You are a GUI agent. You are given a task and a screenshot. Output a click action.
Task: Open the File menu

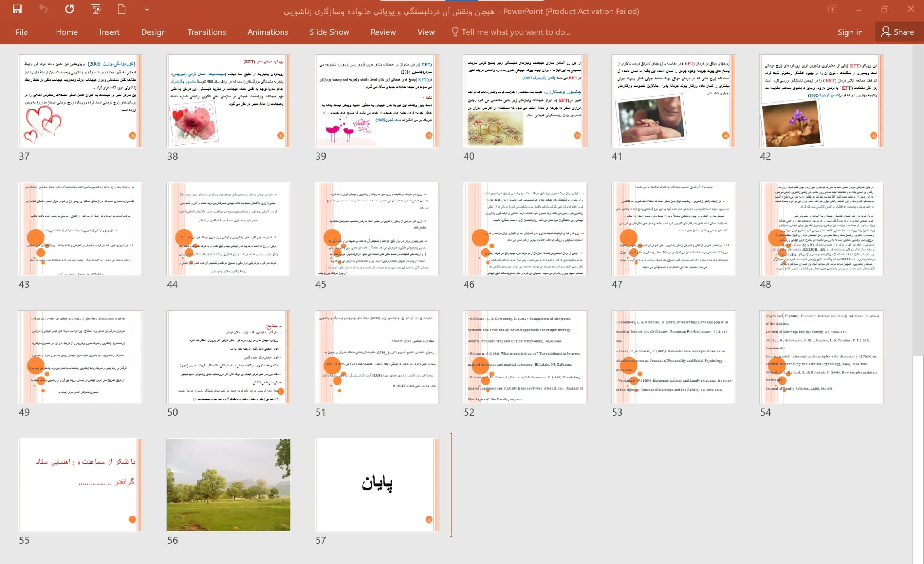pos(22,32)
